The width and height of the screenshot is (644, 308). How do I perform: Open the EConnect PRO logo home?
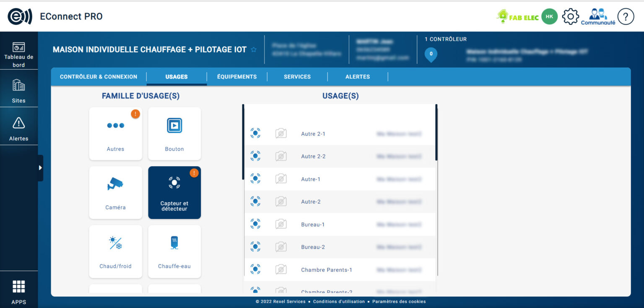tap(20, 16)
